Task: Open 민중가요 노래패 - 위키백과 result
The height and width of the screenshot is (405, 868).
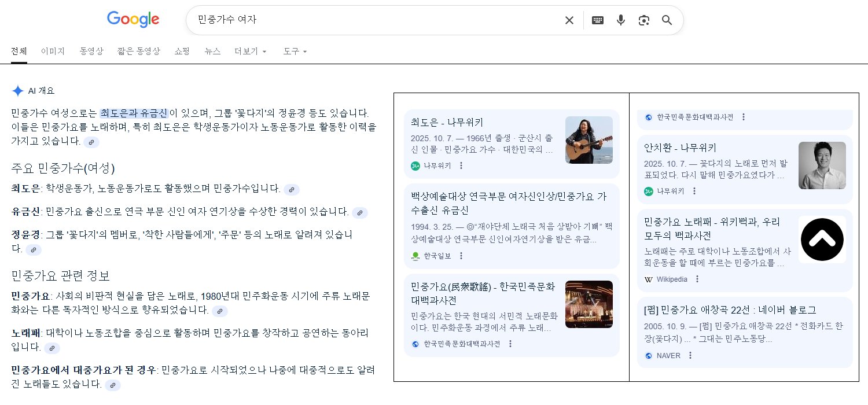Action: 712,229
